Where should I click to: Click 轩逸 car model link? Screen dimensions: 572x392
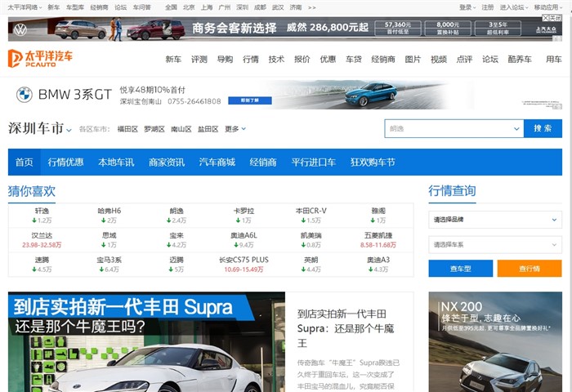pyautogui.click(x=42, y=211)
